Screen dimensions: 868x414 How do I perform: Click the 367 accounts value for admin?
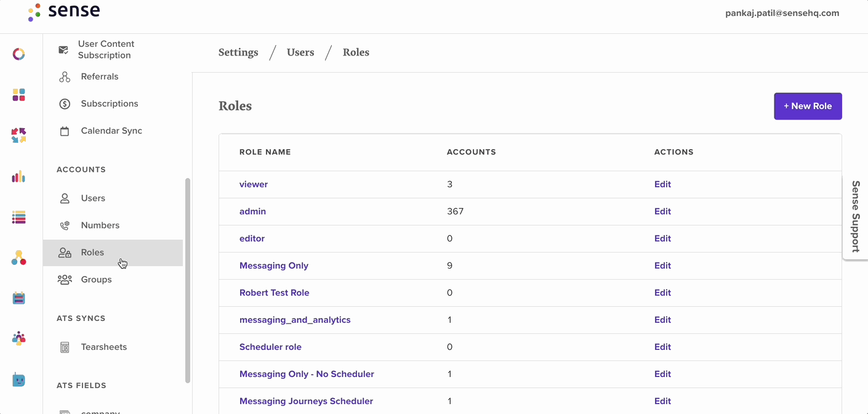click(x=456, y=211)
